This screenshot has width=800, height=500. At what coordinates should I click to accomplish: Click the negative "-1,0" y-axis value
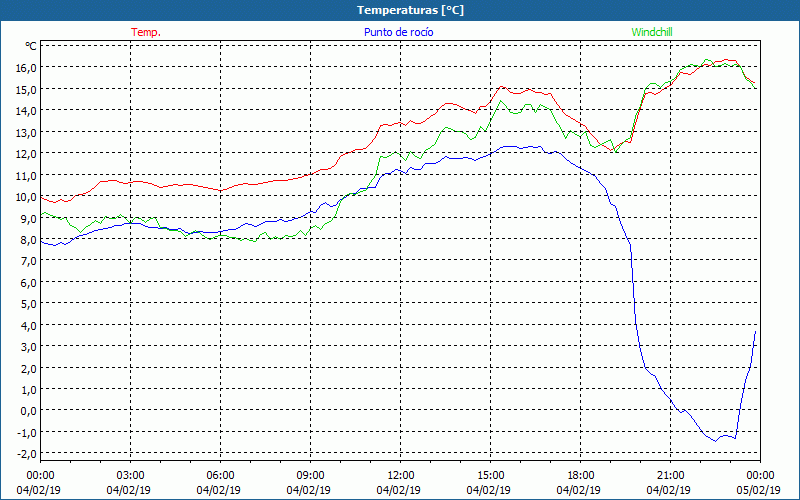click(28, 433)
